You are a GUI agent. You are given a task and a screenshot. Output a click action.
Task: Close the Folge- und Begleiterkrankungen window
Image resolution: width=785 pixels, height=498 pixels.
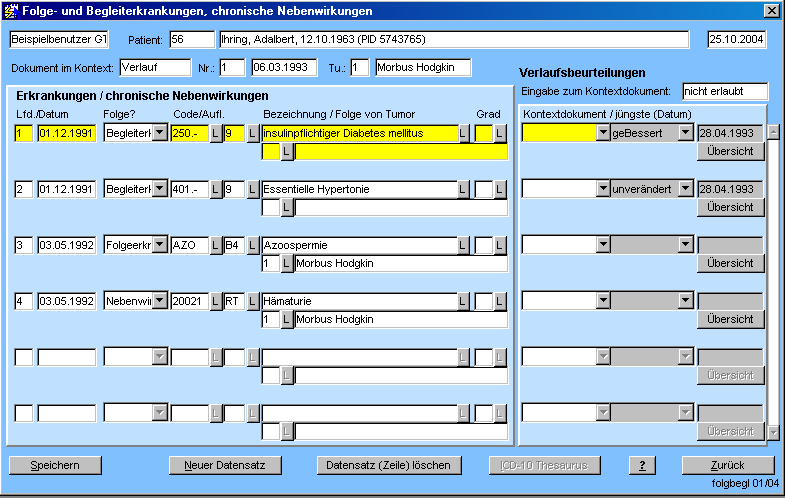point(771,11)
